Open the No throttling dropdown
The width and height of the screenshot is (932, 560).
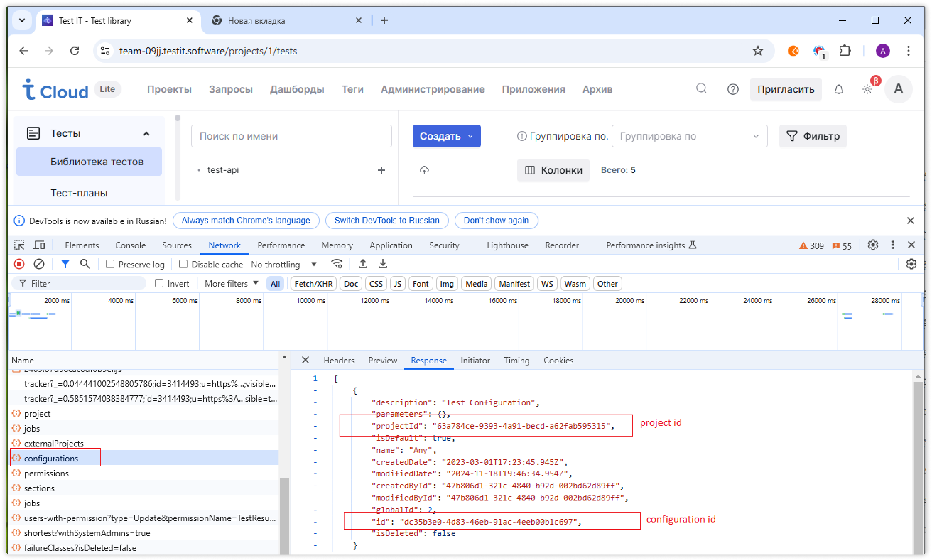(284, 264)
